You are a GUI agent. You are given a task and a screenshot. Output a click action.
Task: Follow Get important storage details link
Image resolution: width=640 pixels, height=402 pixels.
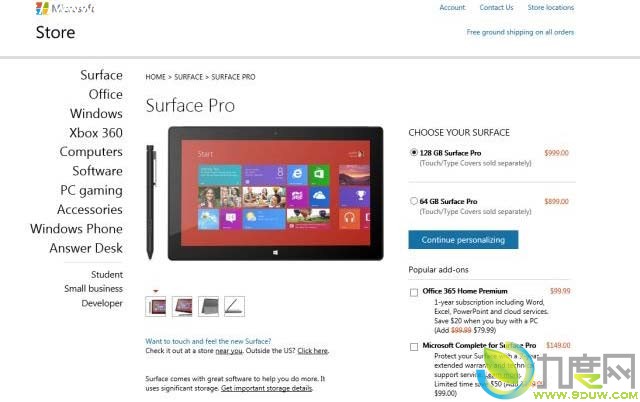point(267,388)
